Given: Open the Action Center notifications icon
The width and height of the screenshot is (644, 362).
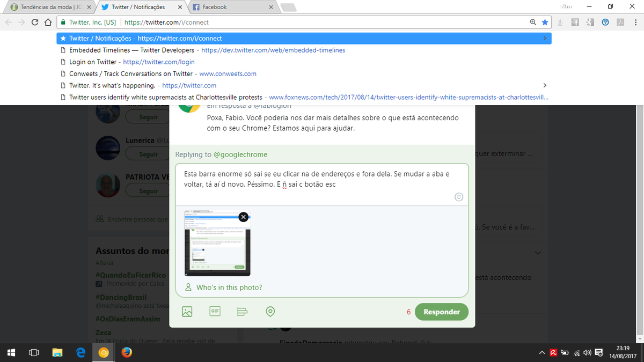Looking at the screenshot, I should pos(599,353).
